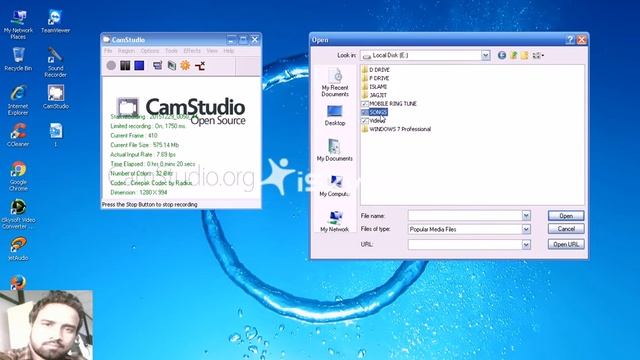Select the ISLAMI folder
Image resolution: width=640 pixels, height=360 pixels.
(x=374, y=87)
